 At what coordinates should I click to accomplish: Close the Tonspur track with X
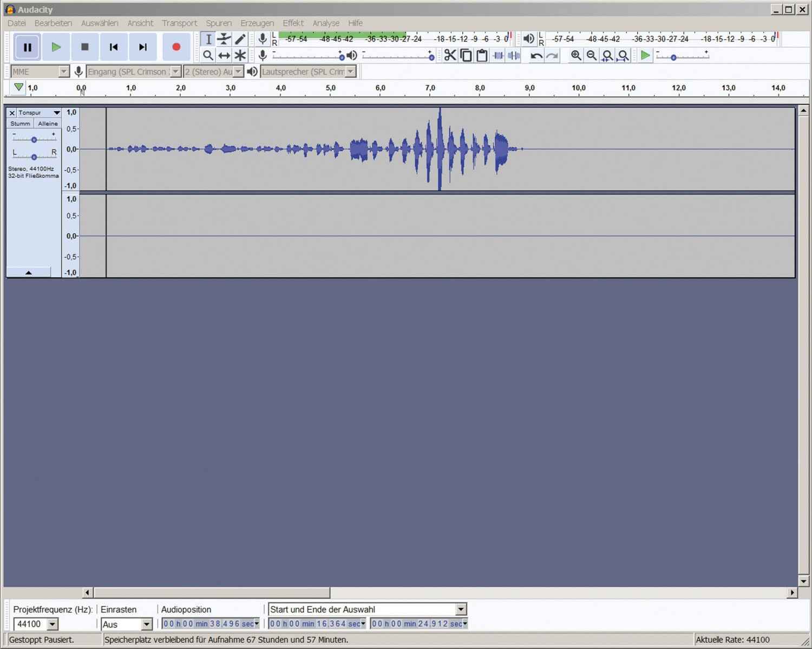pos(12,113)
